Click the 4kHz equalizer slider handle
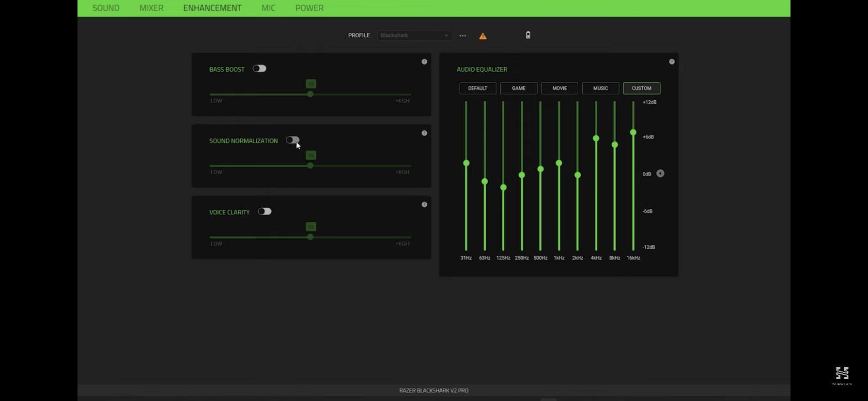The width and height of the screenshot is (868, 401). (x=596, y=139)
